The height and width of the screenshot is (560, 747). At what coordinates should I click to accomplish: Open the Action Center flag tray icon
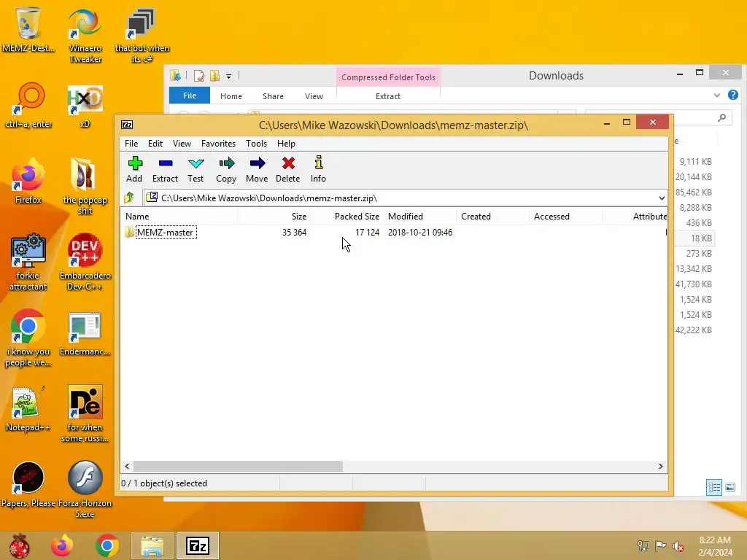(x=661, y=546)
